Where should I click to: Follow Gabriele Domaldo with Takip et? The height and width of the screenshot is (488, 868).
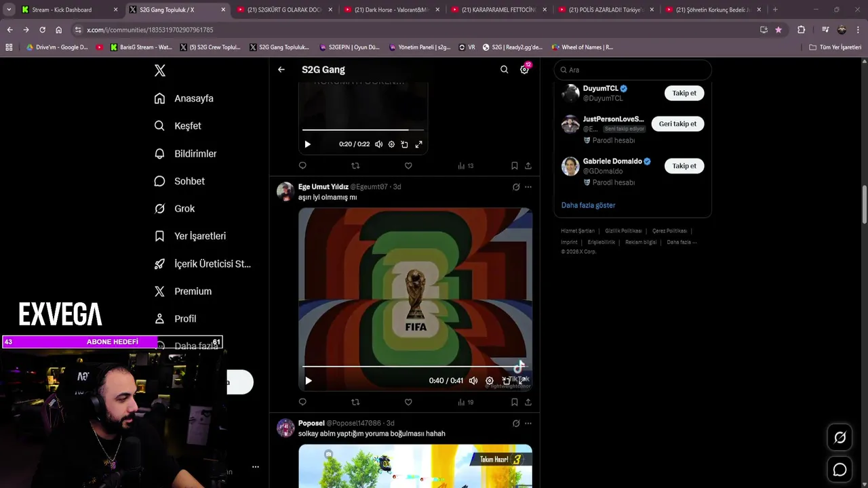684,166
